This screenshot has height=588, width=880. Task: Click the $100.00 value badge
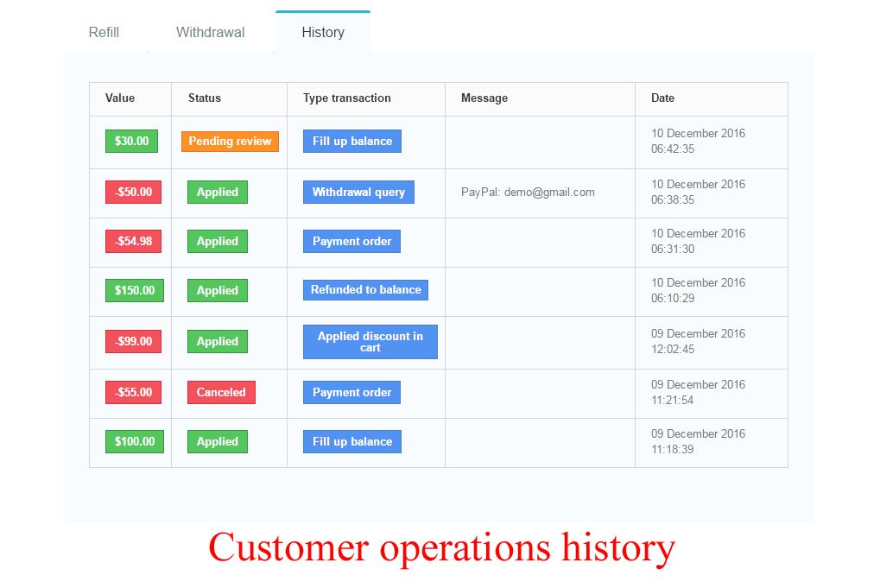click(135, 441)
